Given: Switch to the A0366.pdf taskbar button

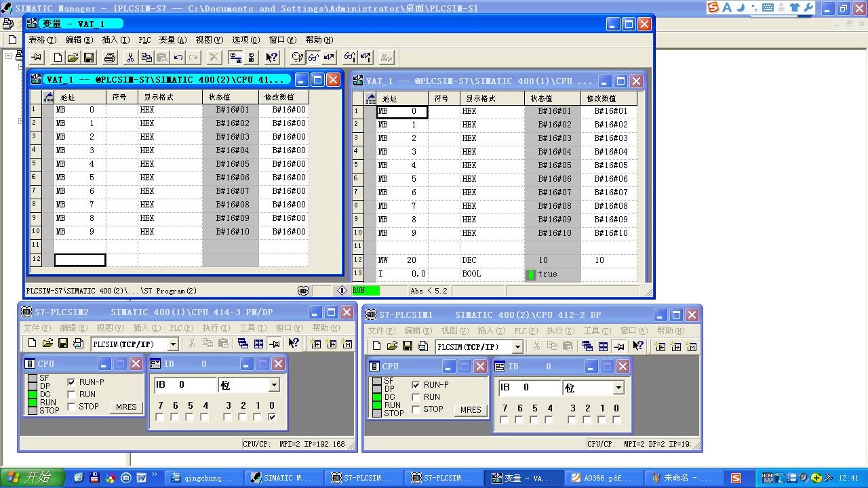Looking at the screenshot, I should pyautogui.click(x=604, y=478).
